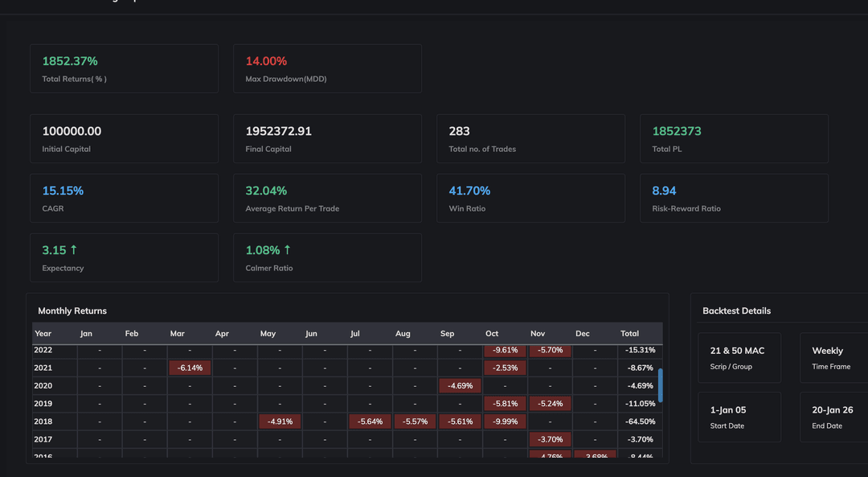Click the Max Drawdown 14.00% value
Viewport: 868px width, 477px height.
266,61
